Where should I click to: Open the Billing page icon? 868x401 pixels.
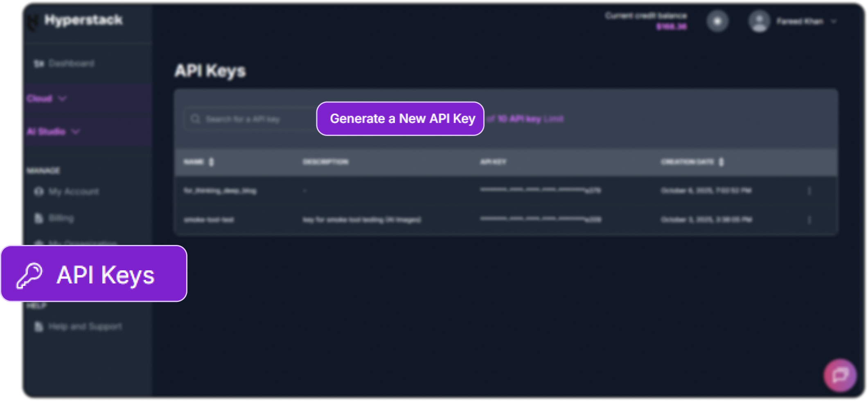(x=38, y=218)
